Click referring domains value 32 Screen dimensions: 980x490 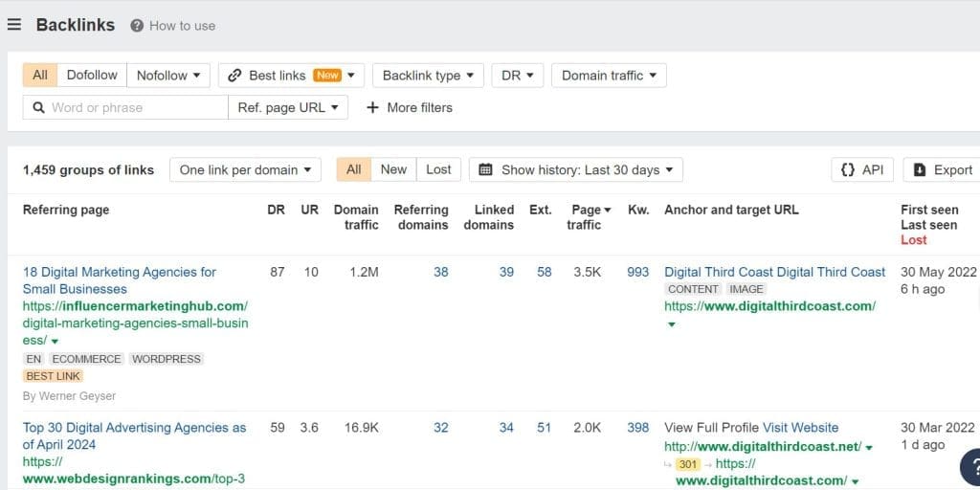(441, 428)
